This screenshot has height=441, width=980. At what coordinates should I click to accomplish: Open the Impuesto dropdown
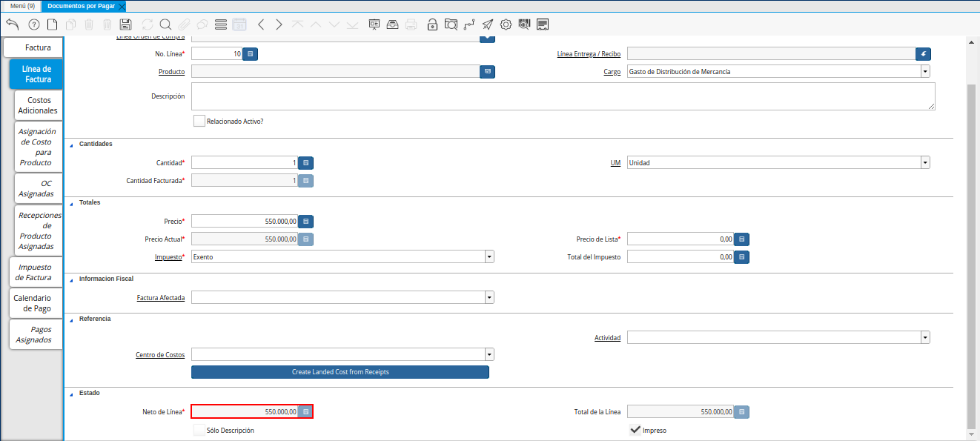point(489,256)
